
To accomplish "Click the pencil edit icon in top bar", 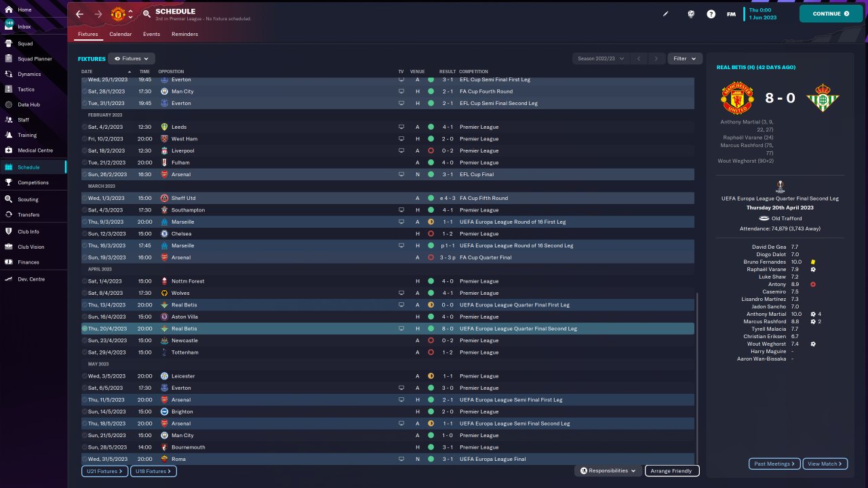I will tap(666, 14).
